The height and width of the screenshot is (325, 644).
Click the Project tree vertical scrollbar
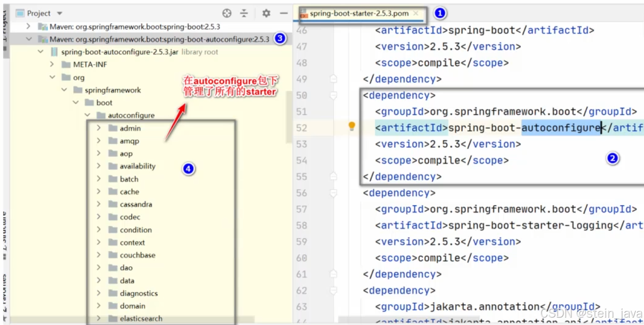tap(288, 117)
